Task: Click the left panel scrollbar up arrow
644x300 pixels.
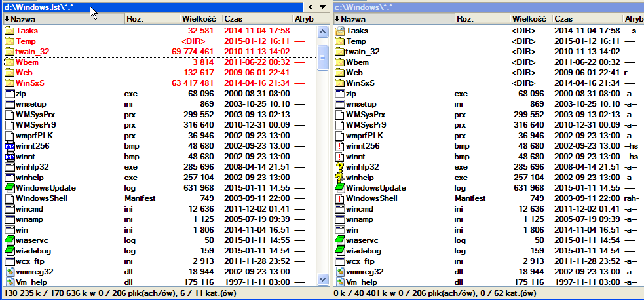Action: click(323, 31)
